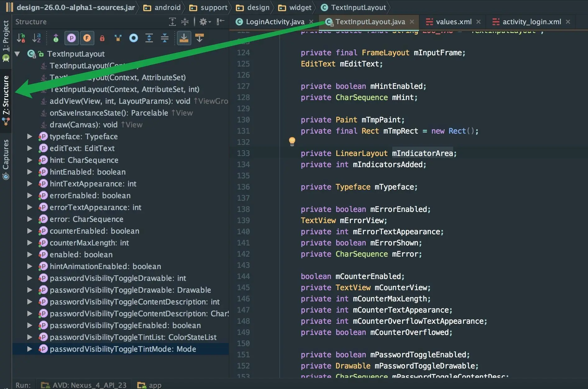588x389 pixels.
Task: Click the light bulb intention icon
Action: [292, 141]
